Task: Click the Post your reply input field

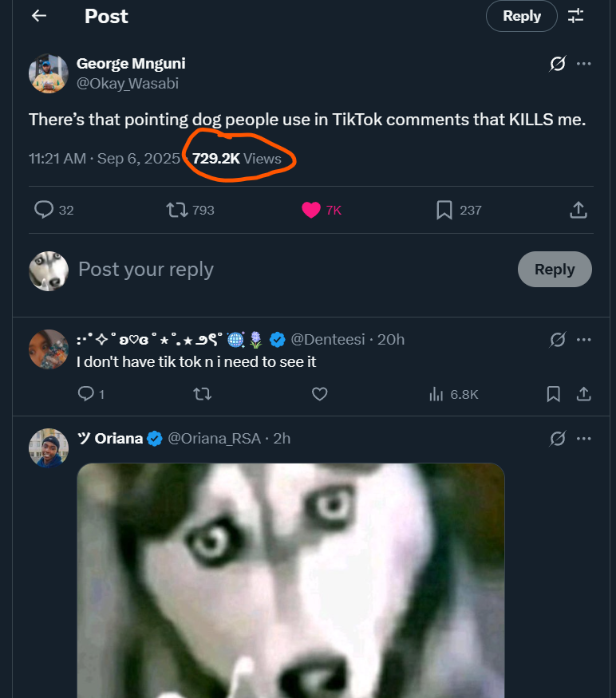Action: [146, 270]
